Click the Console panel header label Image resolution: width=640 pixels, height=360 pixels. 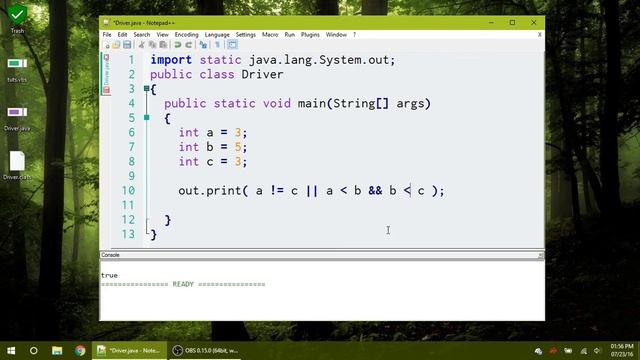pyautogui.click(x=110, y=255)
